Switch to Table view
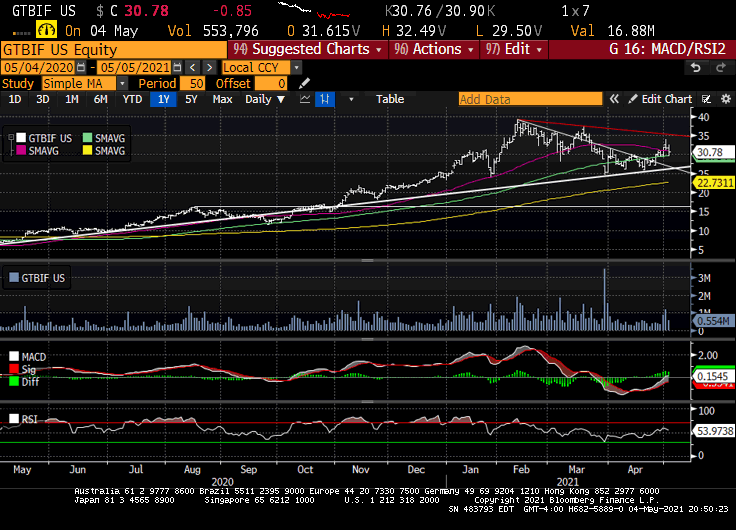Image resolution: width=736 pixels, height=530 pixels. point(390,99)
